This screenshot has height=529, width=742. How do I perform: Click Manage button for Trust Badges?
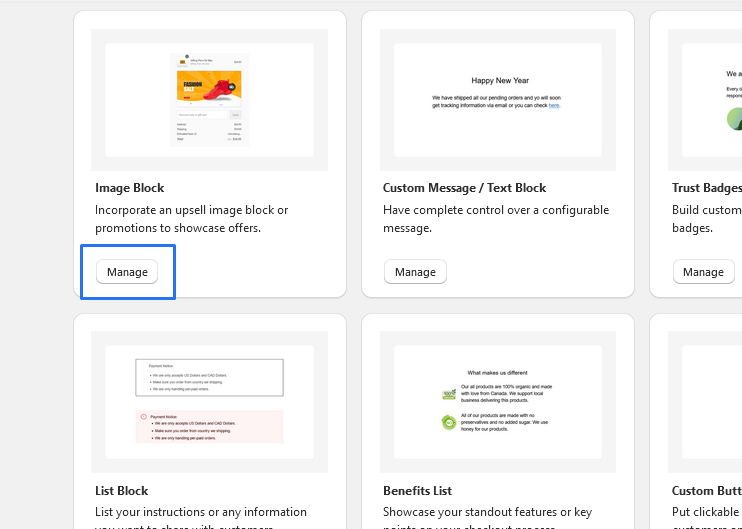(703, 272)
